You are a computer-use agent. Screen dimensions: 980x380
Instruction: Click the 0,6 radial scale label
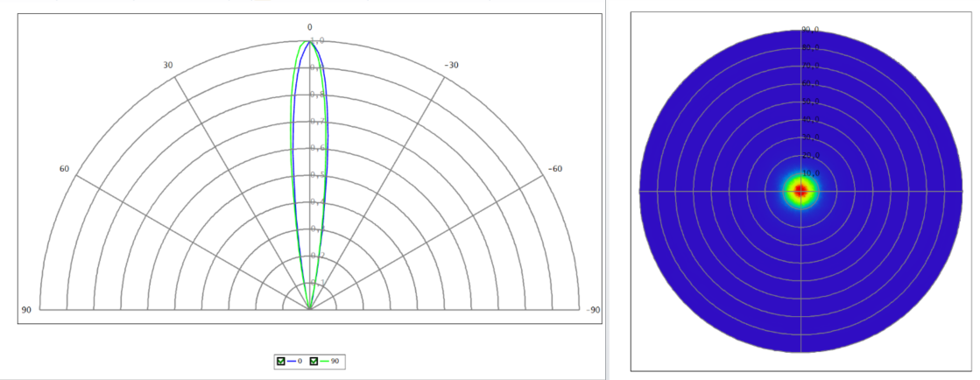[x=317, y=148]
